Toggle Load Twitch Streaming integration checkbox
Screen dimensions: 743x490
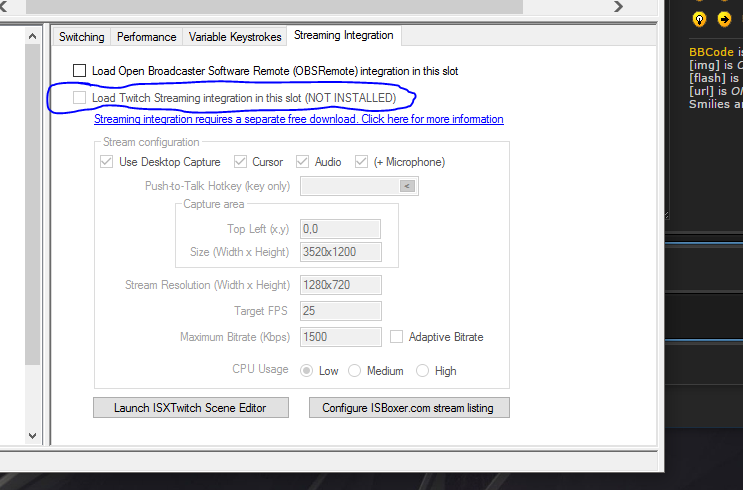pyautogui.click(x=80, y=98)
